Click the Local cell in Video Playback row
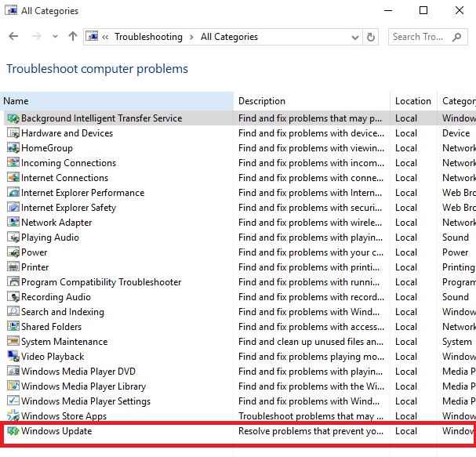The width and height of the screenshot is (476, 457). [406, 357]
